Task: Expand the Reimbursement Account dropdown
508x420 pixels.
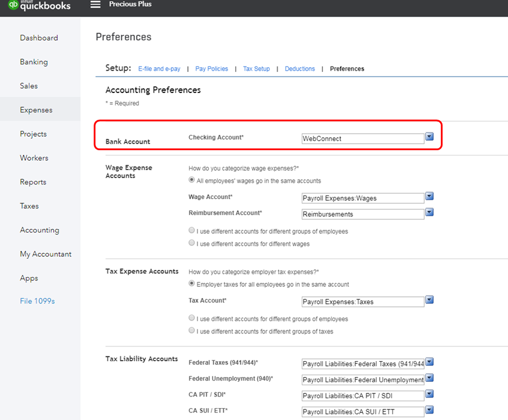Action: [430, 212]
